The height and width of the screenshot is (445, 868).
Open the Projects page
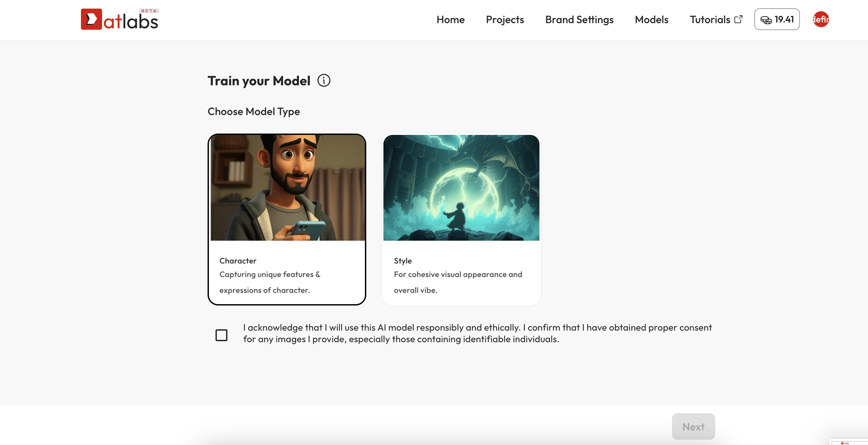point(505,20)
